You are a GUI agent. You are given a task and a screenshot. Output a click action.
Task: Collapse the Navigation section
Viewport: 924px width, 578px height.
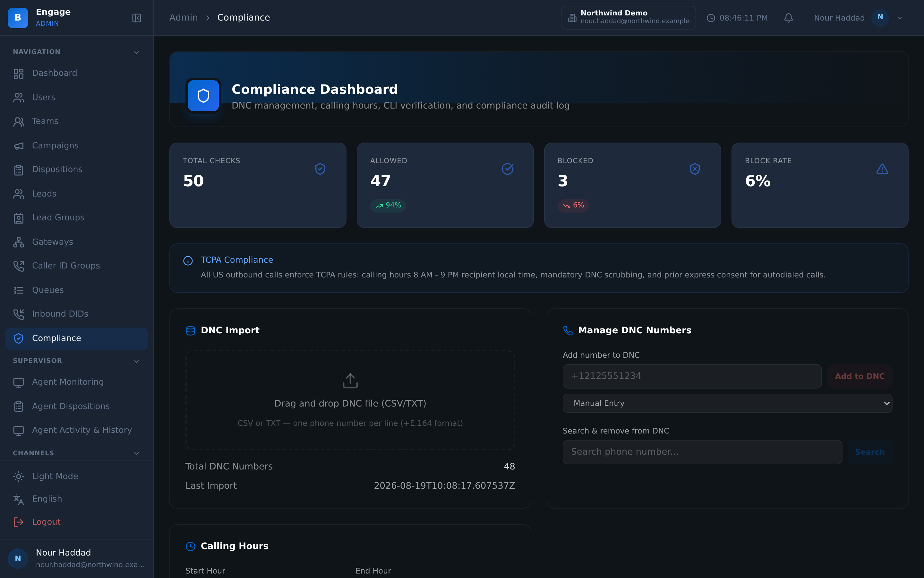point(76,52)
